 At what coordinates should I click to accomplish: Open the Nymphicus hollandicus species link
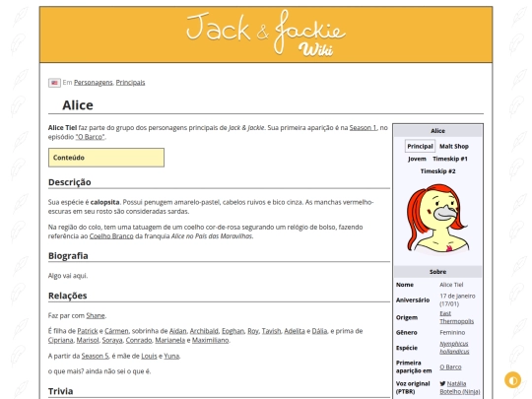coord(454,348)
